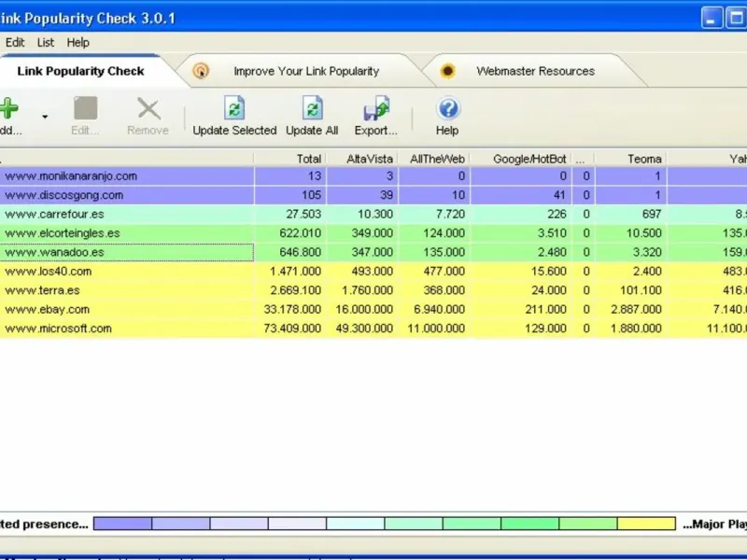Open Webmaster Resources tab
This screenshot has width=747, height=560.
[535, 72]
